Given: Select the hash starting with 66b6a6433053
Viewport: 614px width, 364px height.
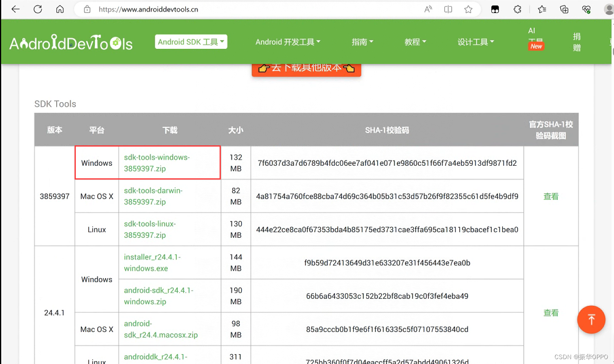Looking at the screenshot, I should pos(387,296).
